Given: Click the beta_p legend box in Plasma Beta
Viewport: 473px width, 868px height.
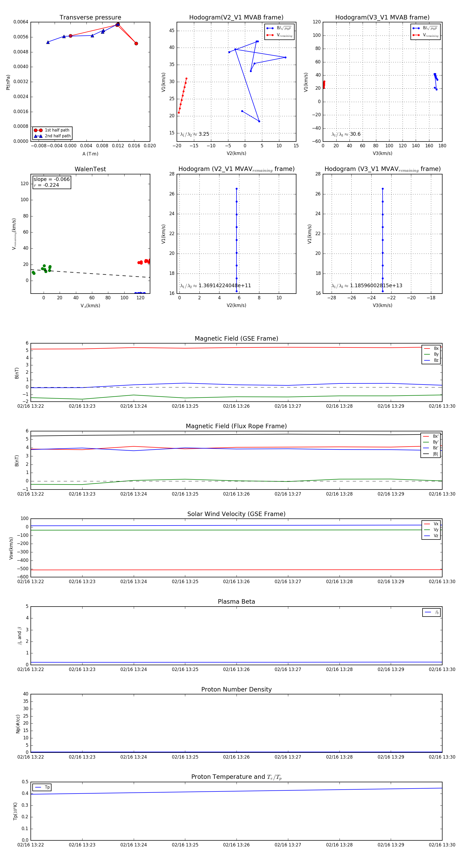Looking at the screenshot, I should pos(431,612).
